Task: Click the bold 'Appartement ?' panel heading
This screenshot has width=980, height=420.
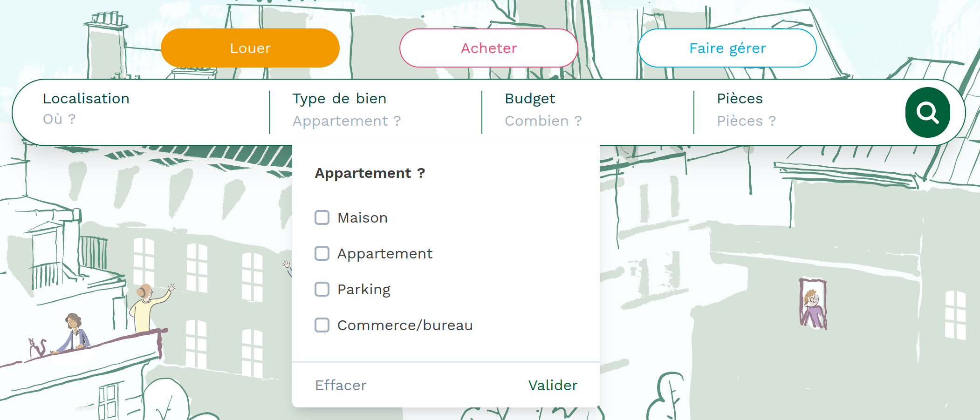Action: pyautogui.click(x=370, y=173)
